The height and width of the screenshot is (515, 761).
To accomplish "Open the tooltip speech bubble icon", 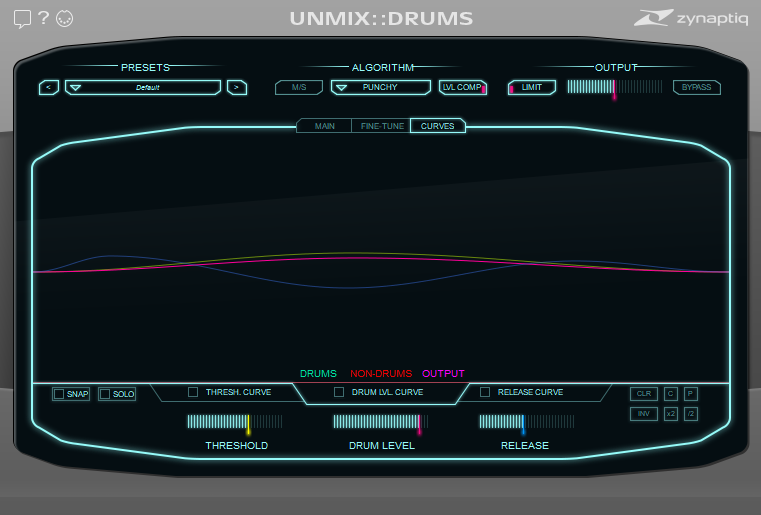I will pyautogui.click(x=22, y=19).
